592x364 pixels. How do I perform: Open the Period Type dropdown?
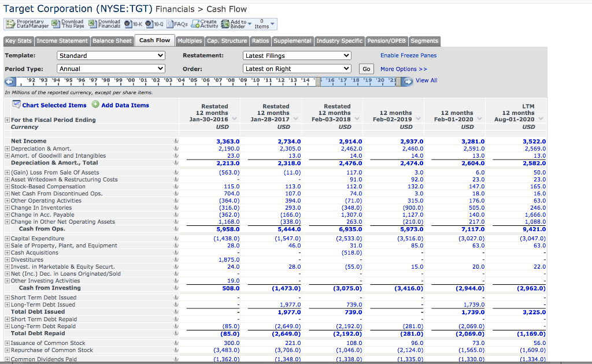click(111, 68)
